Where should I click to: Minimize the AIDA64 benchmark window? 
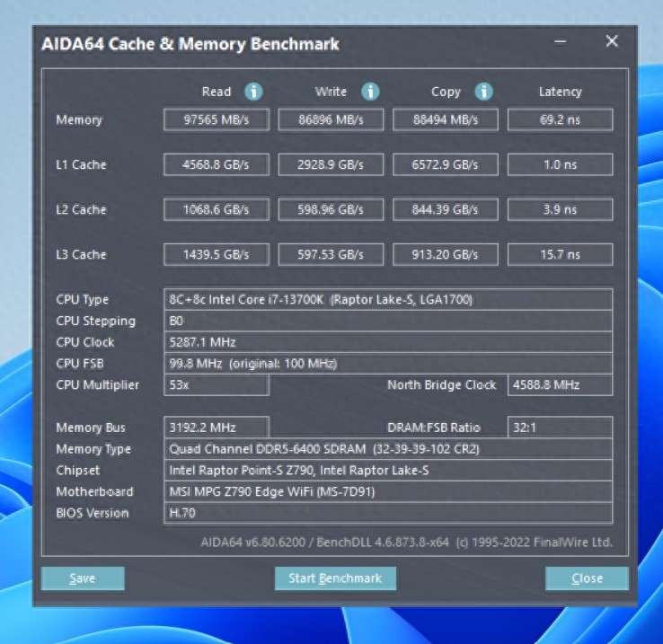[561, 41]
